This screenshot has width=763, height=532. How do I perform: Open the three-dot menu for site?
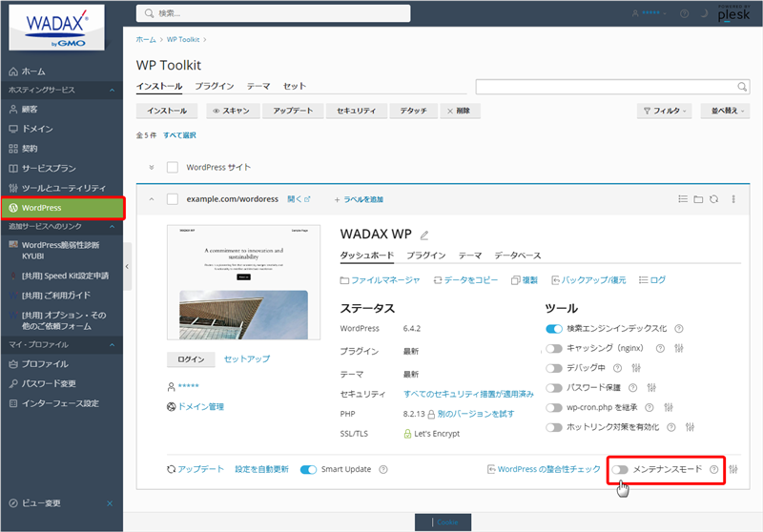733,199
